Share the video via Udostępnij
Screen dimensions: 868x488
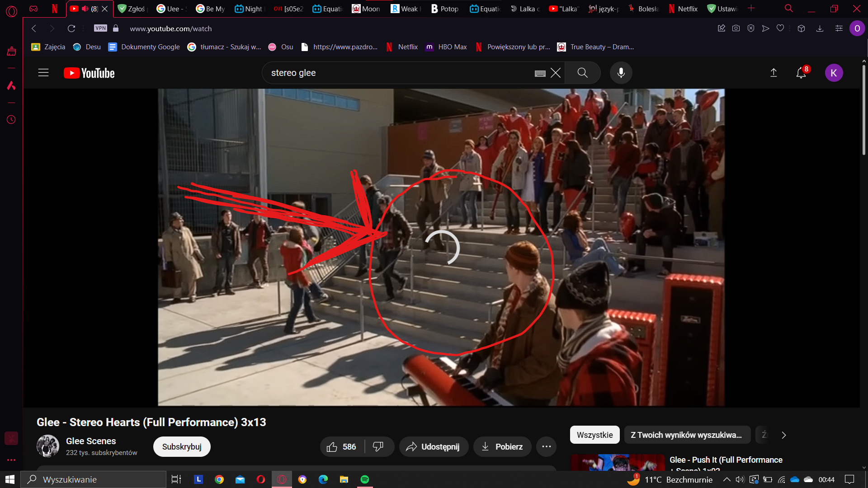coord(433,446)
